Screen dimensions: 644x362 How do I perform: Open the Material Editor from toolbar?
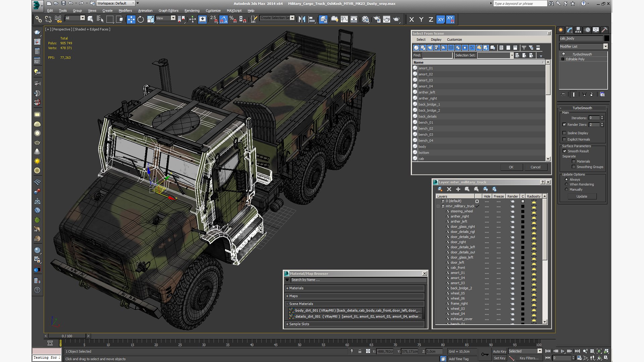pos(365,19)
